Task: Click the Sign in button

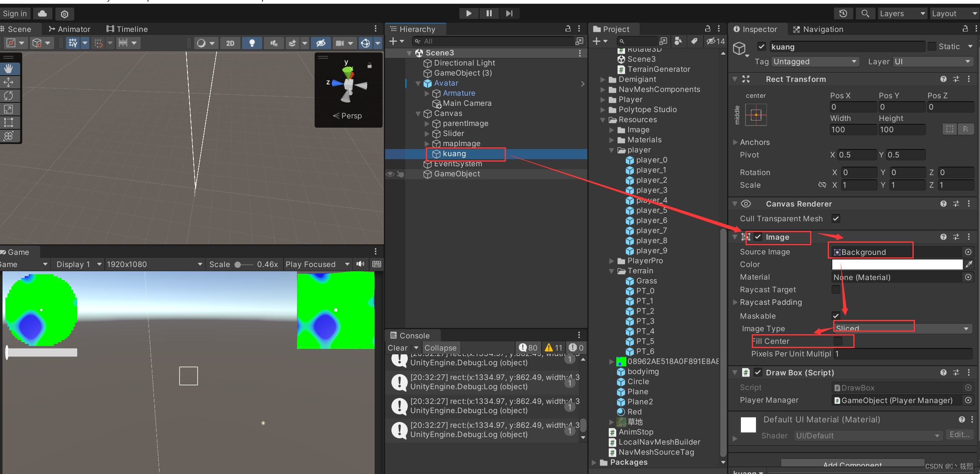Action: coord(15,13)
